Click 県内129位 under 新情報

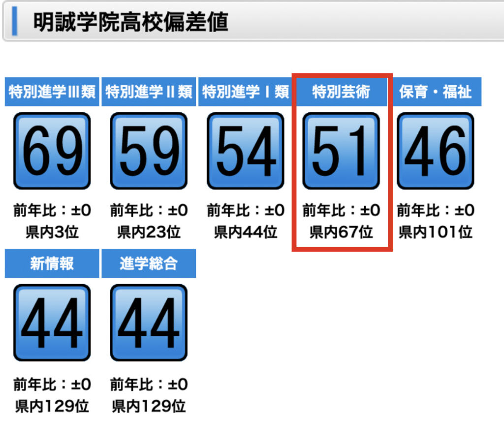pyautogui.click(x=52, y=406)
